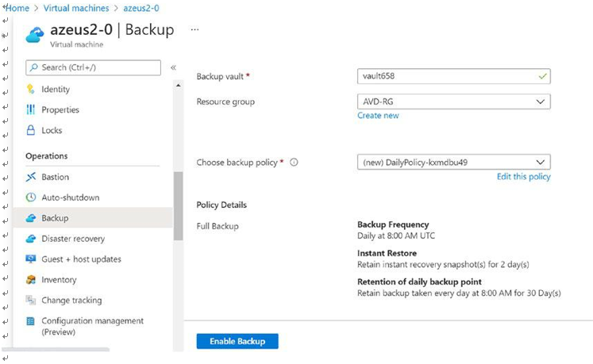Click Edit this policy link
The width and height of the screenshot is (593, 364).
click(523, 177)
